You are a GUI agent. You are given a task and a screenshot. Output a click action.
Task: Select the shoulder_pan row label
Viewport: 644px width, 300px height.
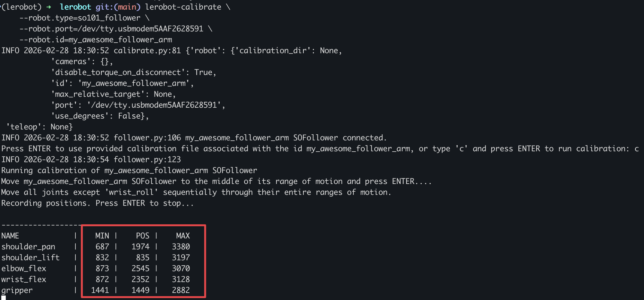coord(28,247)
